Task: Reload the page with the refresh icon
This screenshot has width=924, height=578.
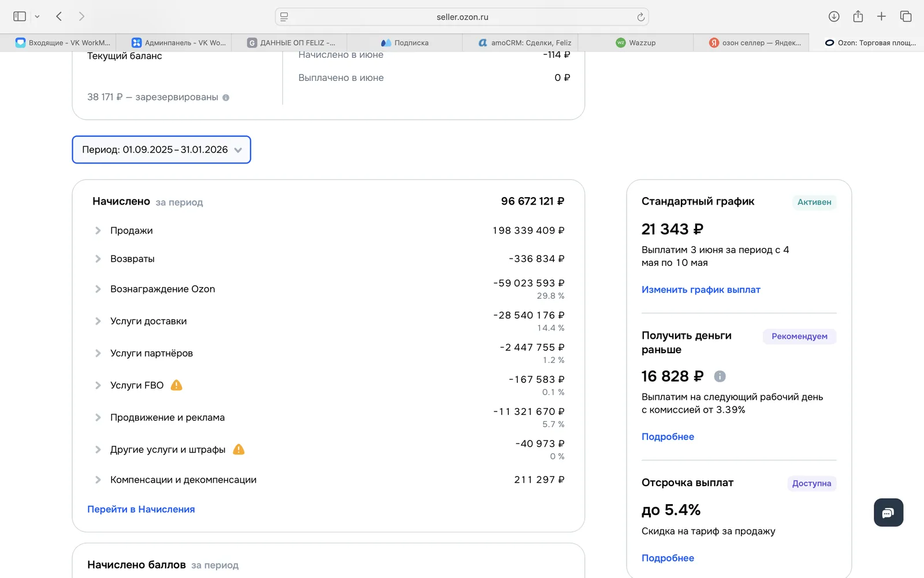Action: point(640,17)
